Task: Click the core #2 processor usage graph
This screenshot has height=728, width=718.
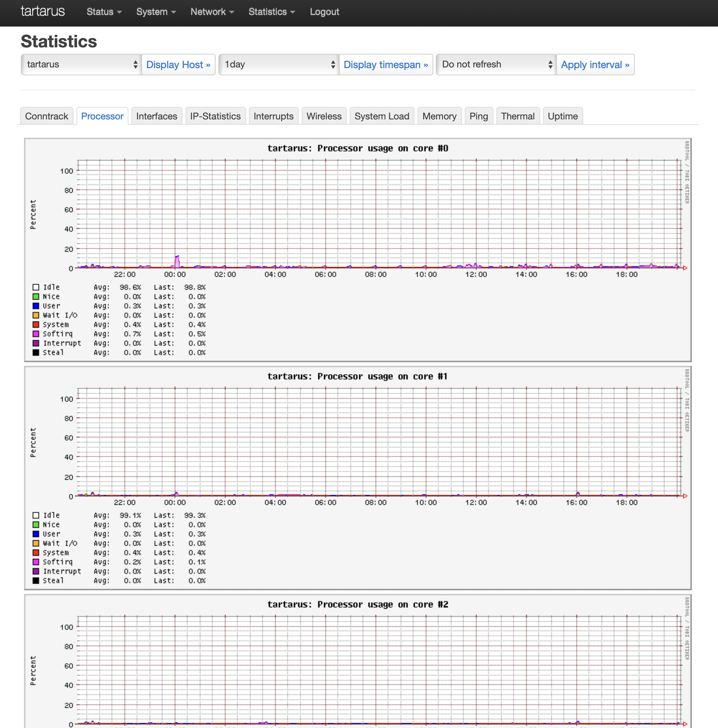Action: tap(358, 661)
